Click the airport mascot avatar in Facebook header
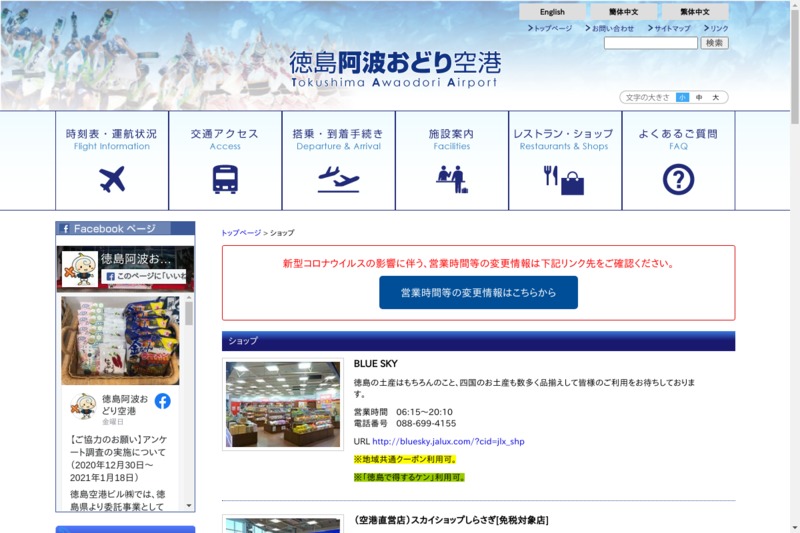The height and width of the screenshot is (533, 800). (79, 268)
